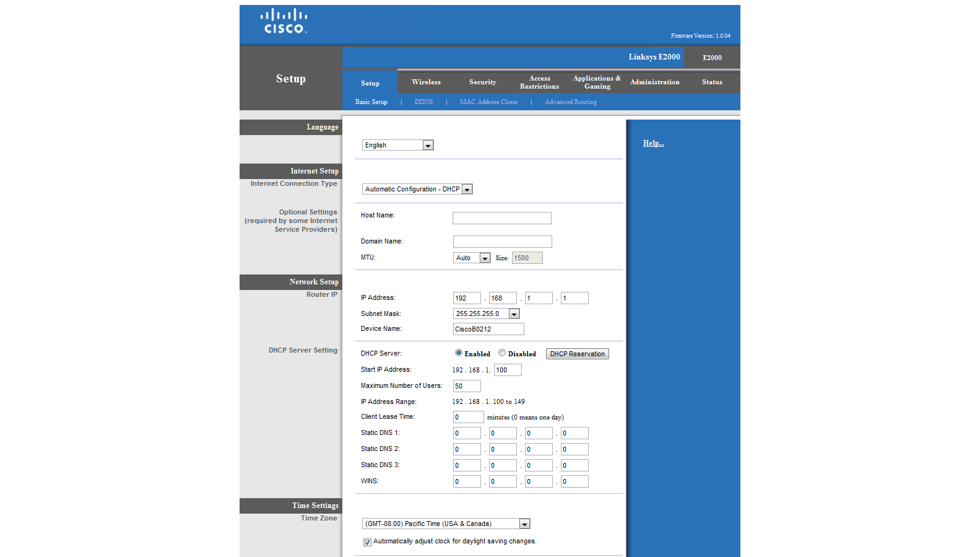Go to the Administration tab

[654, 82]
